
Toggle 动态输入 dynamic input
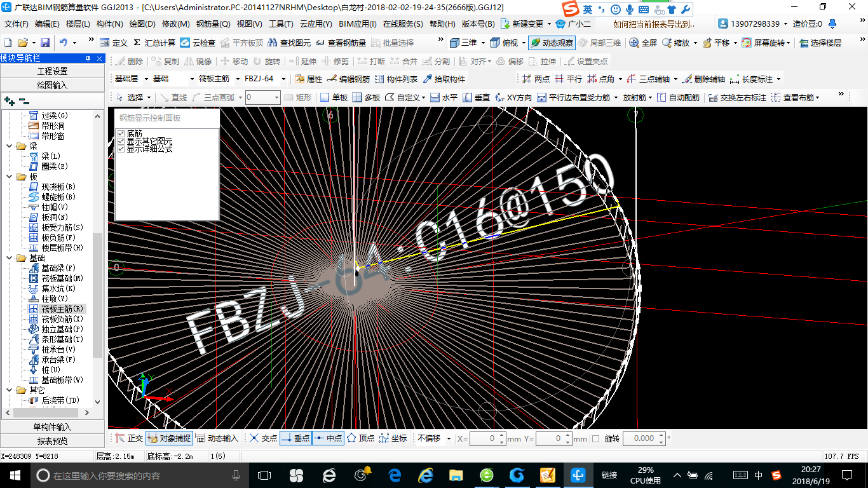click(x=217, y=438)
